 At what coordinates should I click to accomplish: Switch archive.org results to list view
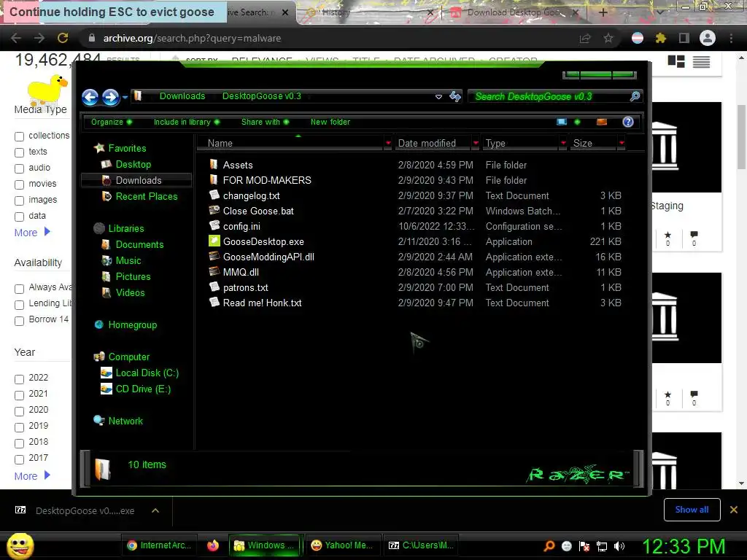[x=701, y=61]
